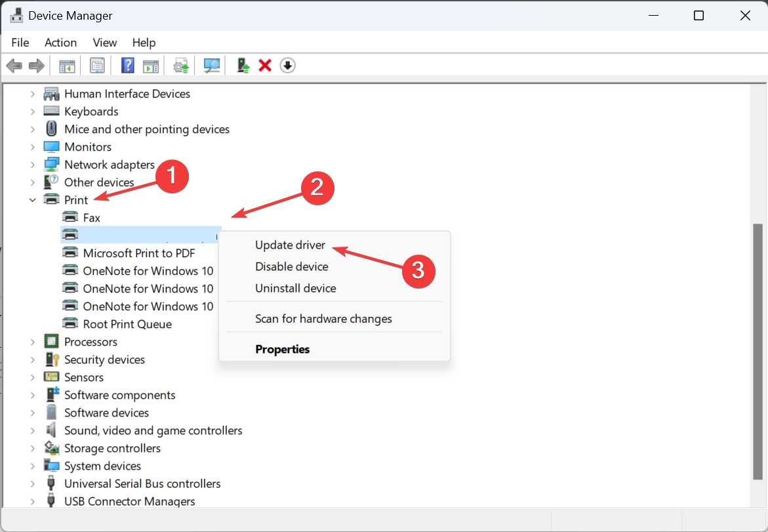Expand the Sensors node chevron
768x532 pixels.
[33, 377]
